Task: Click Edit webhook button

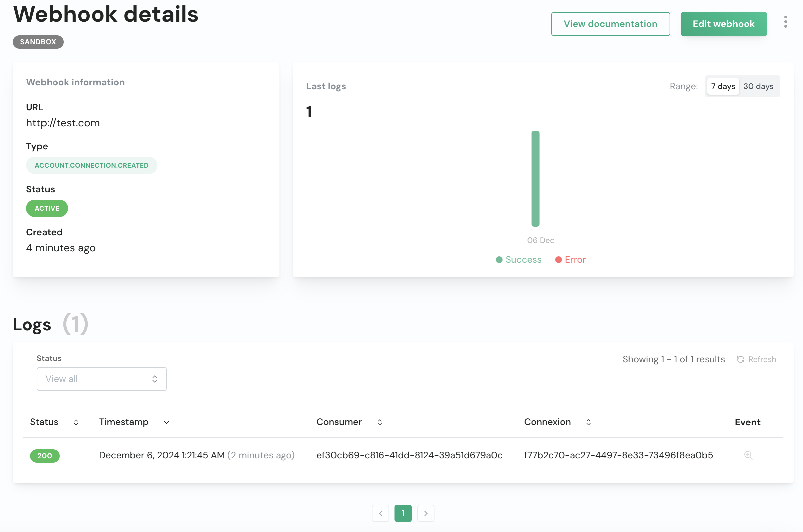Action: click(723, 24)
